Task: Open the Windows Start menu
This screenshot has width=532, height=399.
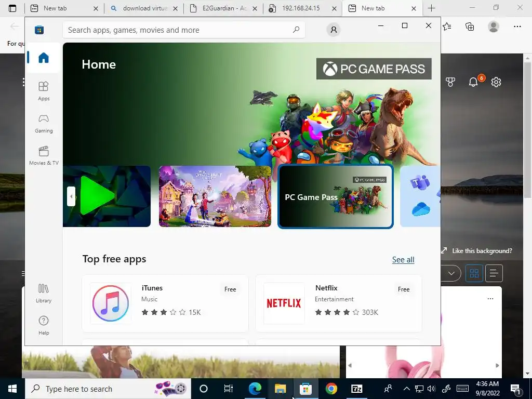Action: (x=12, y=389)
